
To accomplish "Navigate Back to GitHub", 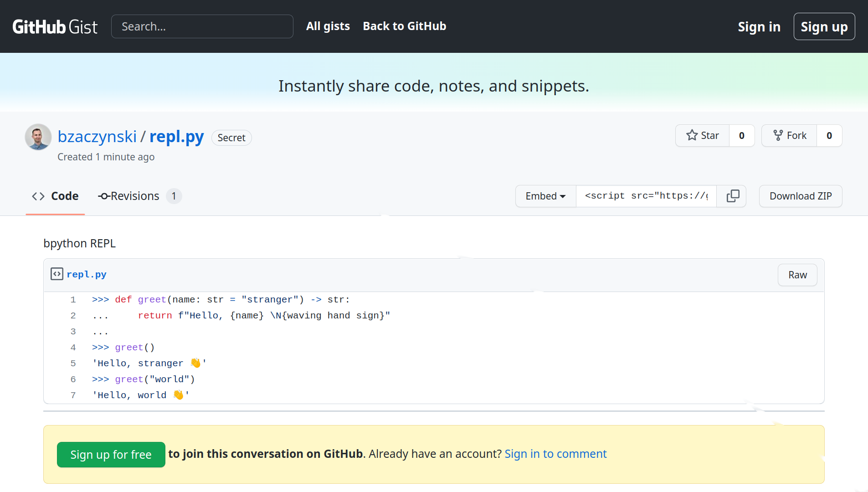I will 404,26.
